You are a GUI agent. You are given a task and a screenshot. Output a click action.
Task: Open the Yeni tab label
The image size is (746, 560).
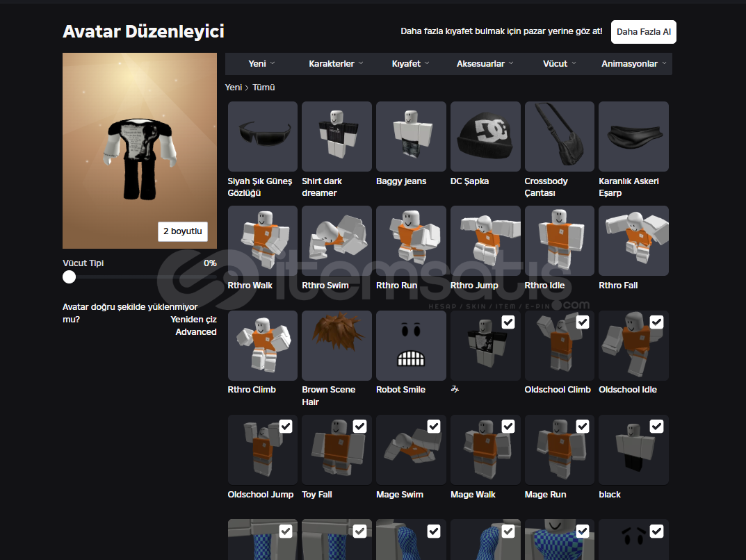[x=257, y=64]
